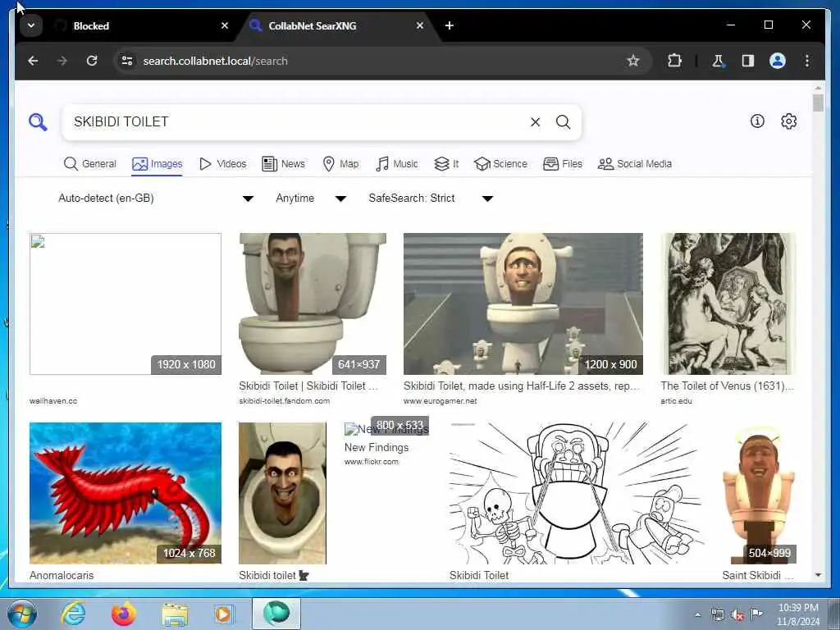Reload the current page

92,61
